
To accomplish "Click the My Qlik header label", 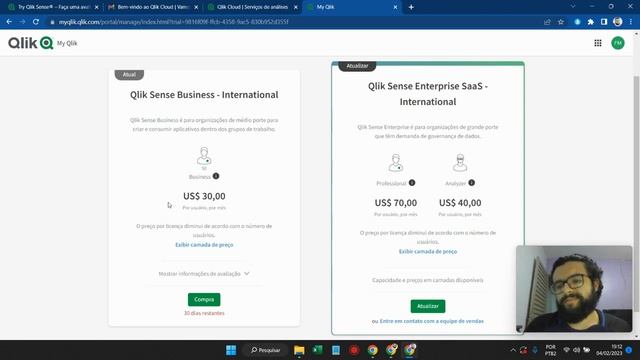I will [67, 43].
